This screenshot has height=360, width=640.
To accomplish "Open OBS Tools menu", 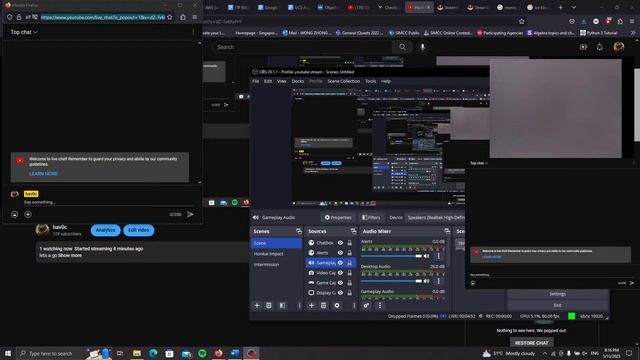I will (371, 81).
